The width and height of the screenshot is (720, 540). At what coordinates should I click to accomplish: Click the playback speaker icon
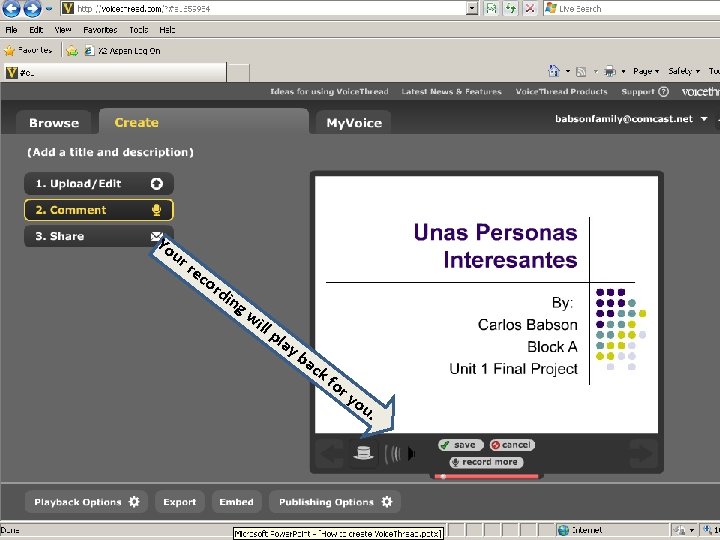399,454
